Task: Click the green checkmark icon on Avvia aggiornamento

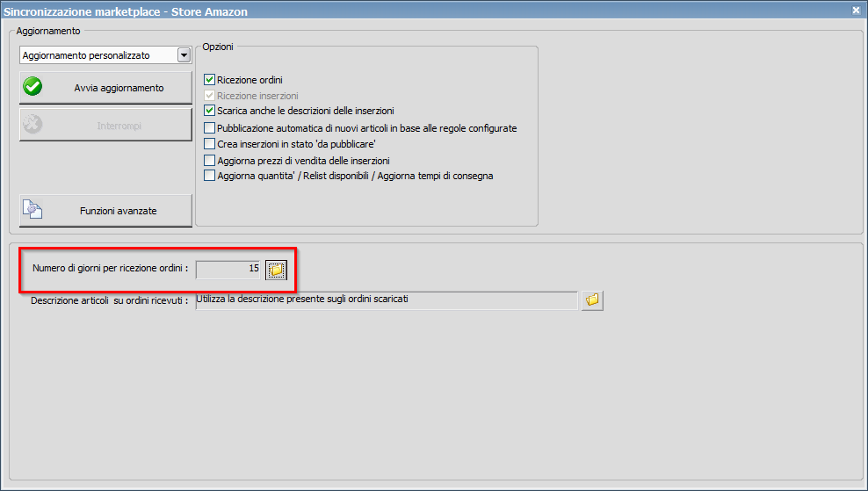Action: click(x=33, y=87)
